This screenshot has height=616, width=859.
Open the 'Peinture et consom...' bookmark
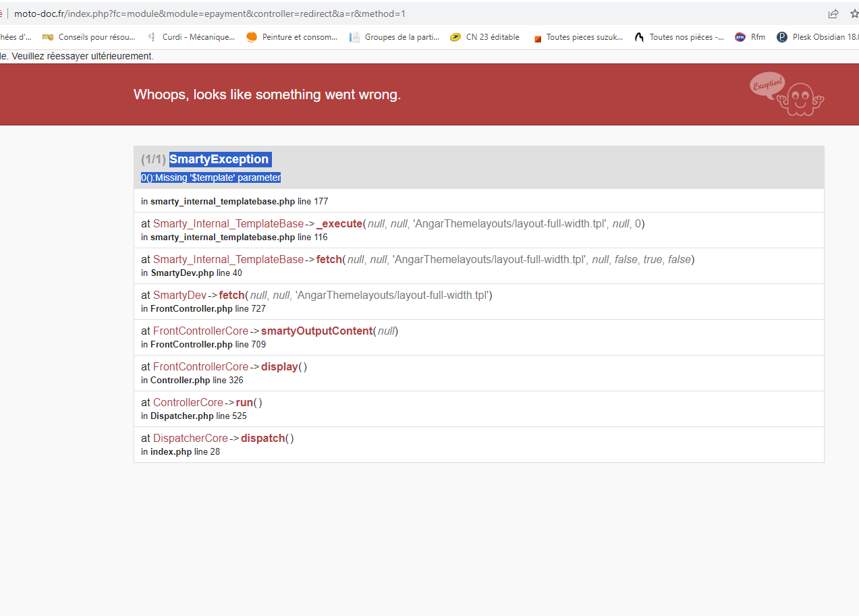(x=292, y=37)
